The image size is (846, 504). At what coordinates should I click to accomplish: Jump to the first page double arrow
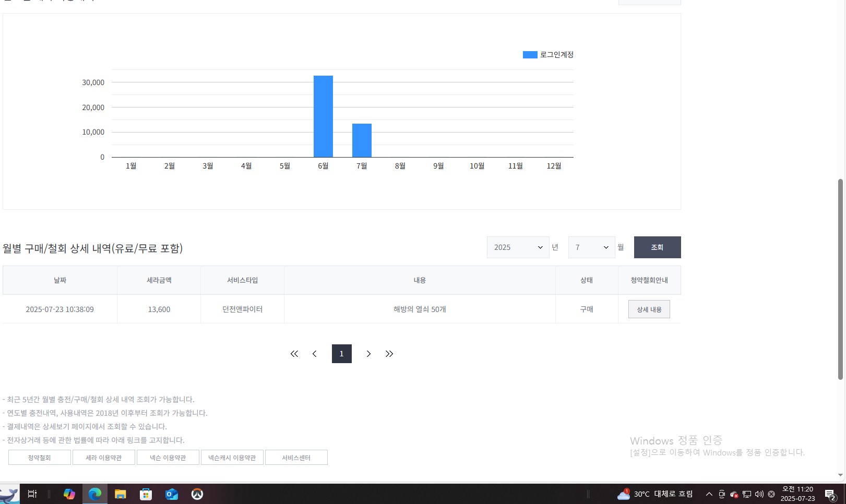[294, 354]
